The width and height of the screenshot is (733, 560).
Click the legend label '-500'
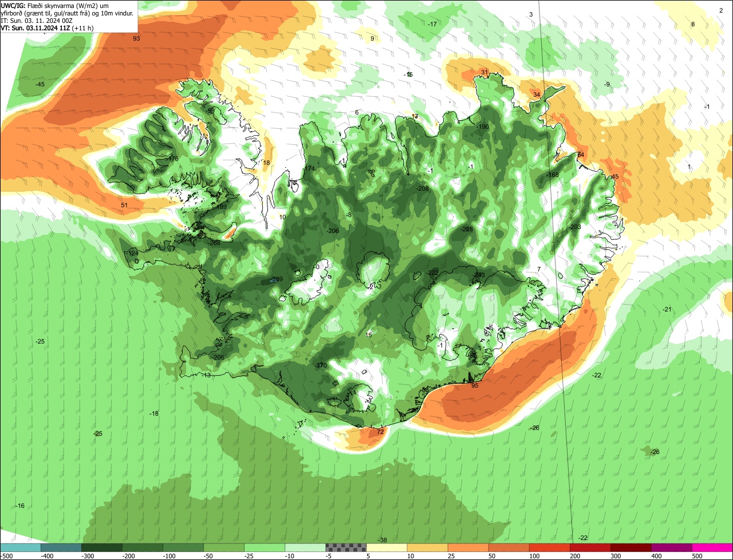pyautogui.click(x=6, y=556)
